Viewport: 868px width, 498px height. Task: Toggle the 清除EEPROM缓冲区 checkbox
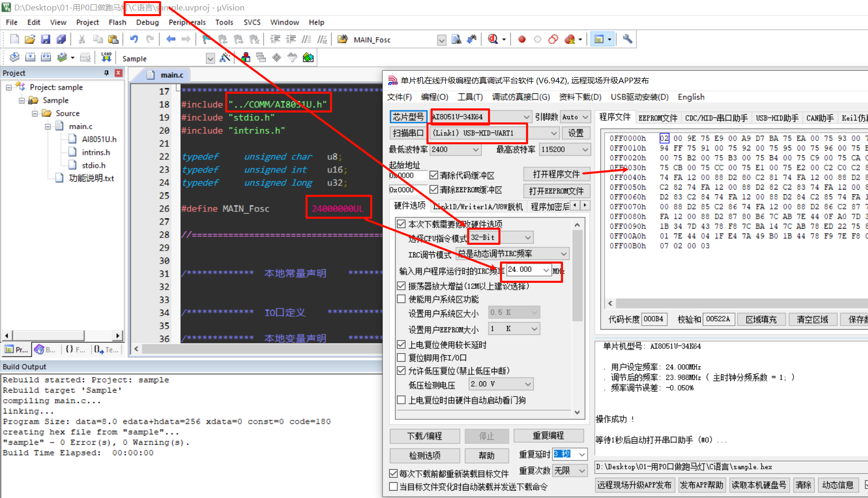tap(434, 190)
